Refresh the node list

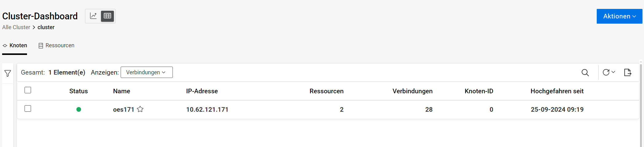[x=606, y=72]
